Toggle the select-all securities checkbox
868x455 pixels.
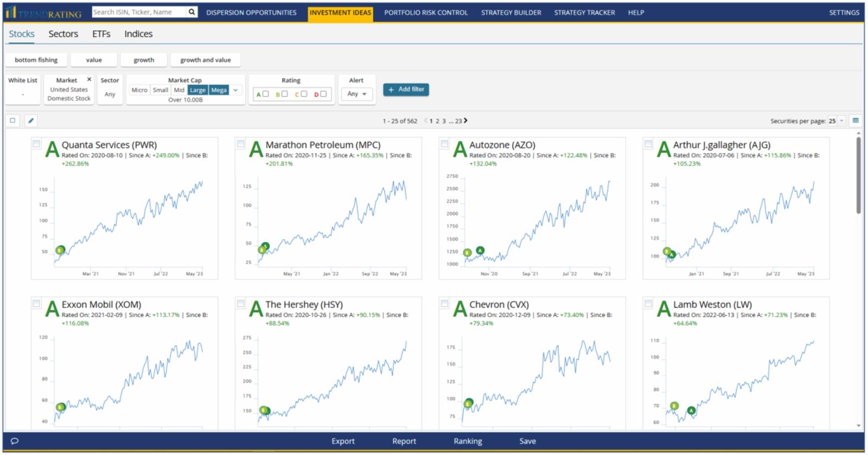pos(12,121)
